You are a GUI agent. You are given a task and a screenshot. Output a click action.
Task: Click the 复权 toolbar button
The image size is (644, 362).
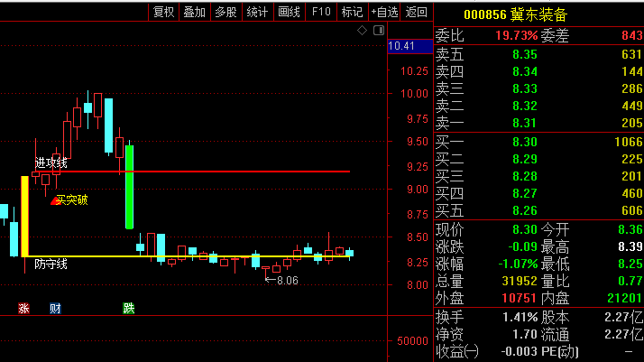[x=163, y=12]
